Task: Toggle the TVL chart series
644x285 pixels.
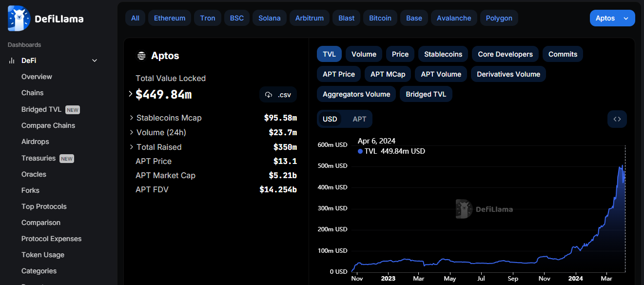Action: click(329, 54)
